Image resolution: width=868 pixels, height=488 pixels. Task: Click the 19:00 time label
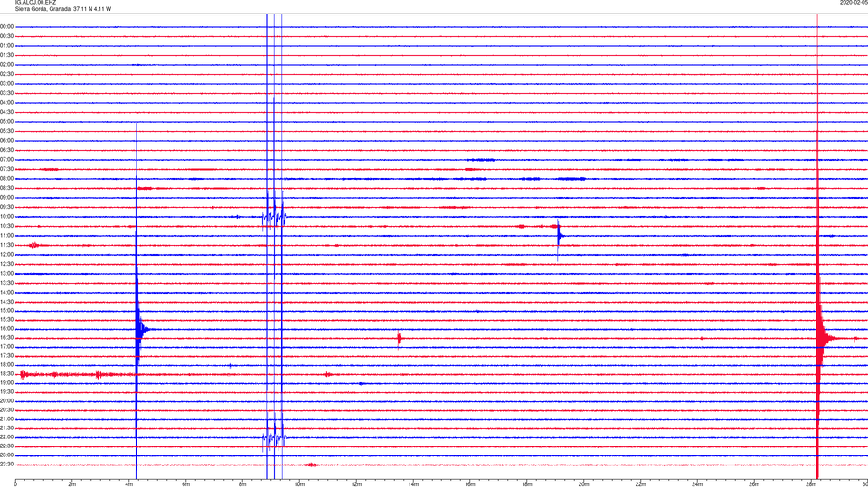click(6, 383)
